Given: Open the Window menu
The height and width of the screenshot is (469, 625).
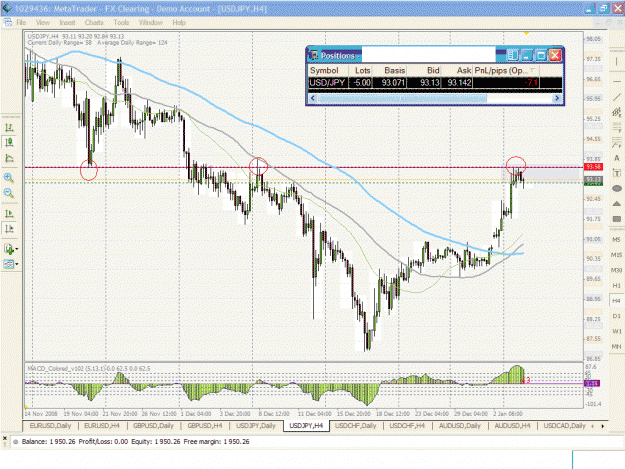Looking at the screenshot, I should [x=151, y=22].
